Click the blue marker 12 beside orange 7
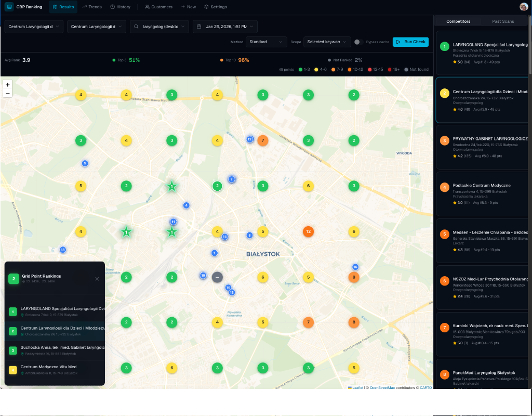532x416 pixels. tap(250, 139)
